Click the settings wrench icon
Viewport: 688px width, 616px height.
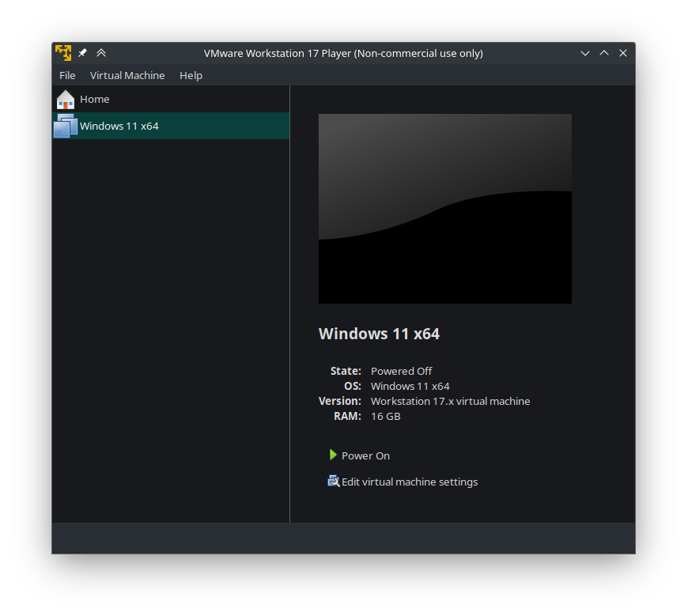pyautogui.click(x=334, y=481)
